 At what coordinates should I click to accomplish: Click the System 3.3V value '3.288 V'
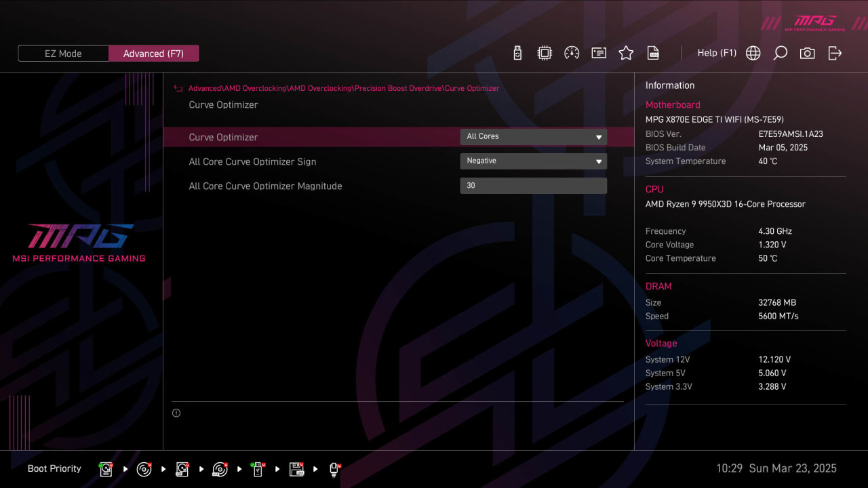click(x=772, y=387)
